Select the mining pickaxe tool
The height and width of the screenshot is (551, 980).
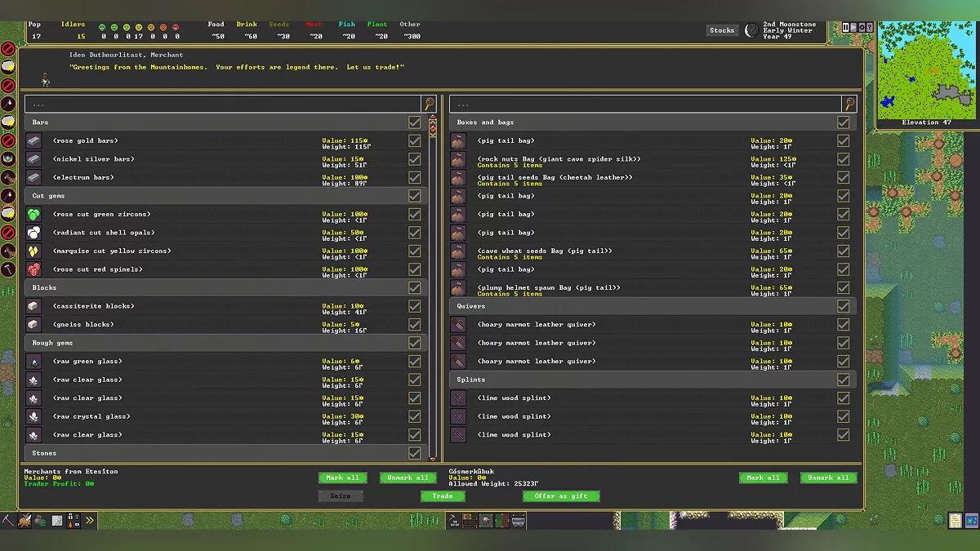(8, 520)
